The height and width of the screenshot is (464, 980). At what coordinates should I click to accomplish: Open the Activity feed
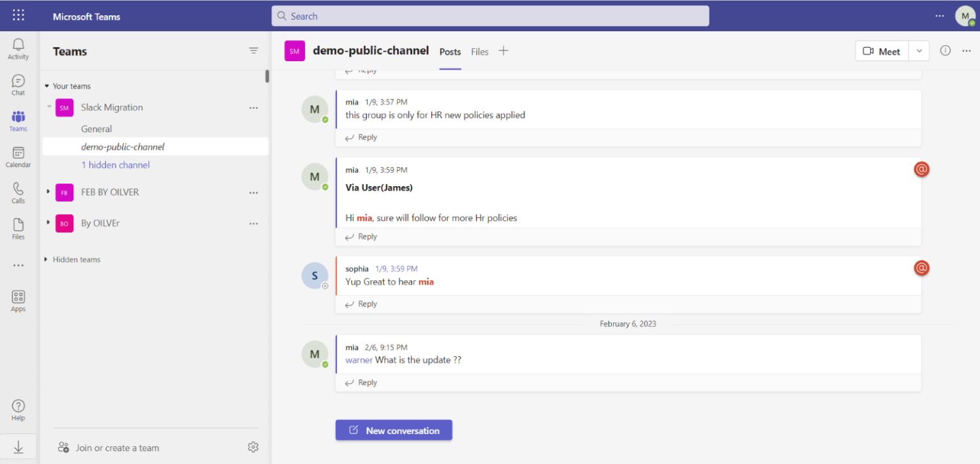18,45
